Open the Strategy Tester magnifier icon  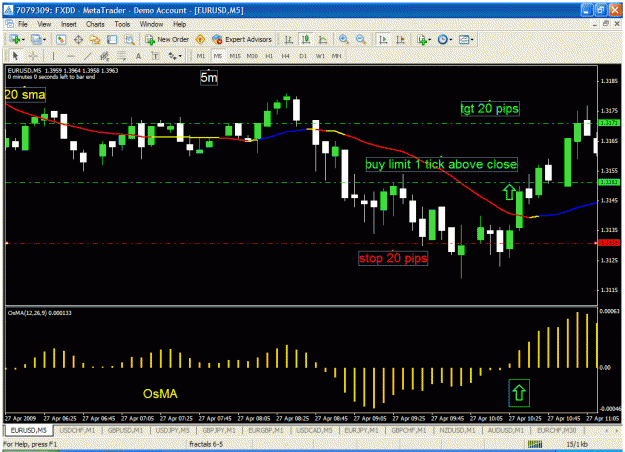click(129, 39)
